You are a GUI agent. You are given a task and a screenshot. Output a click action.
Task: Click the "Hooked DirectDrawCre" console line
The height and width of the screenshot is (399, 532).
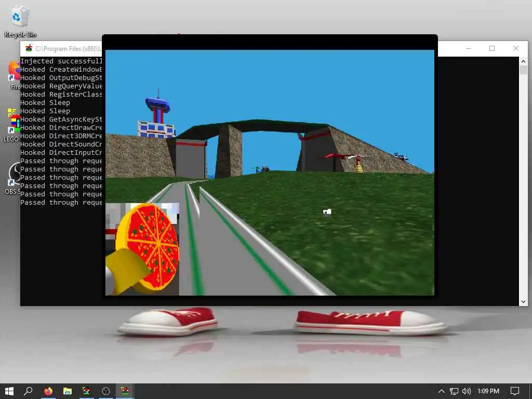(61, 128)
